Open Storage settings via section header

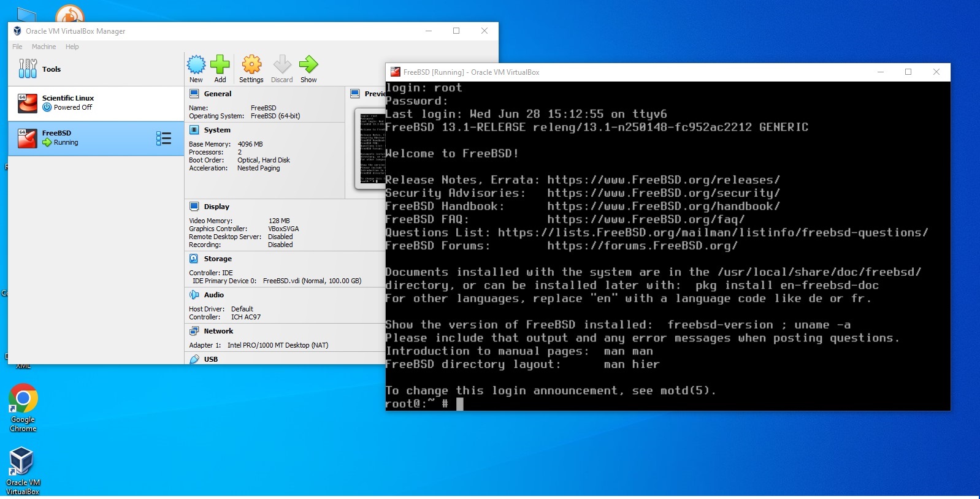tap(218, 259)
